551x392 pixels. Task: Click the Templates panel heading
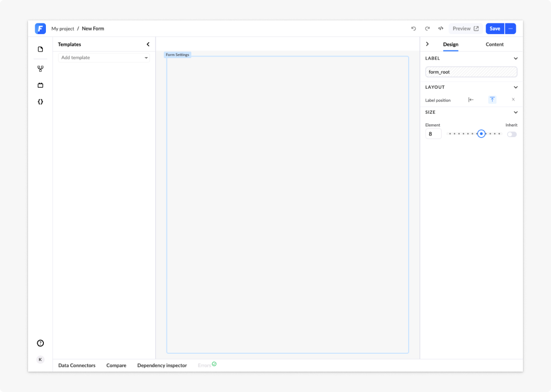pyautogui.click(x=69, y=44)
